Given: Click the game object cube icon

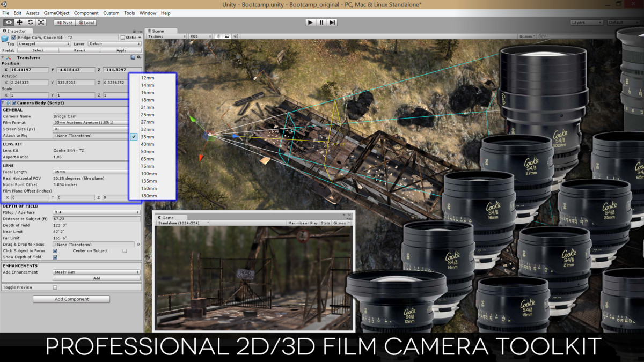Looking at the screenshot, I should 5,38.
